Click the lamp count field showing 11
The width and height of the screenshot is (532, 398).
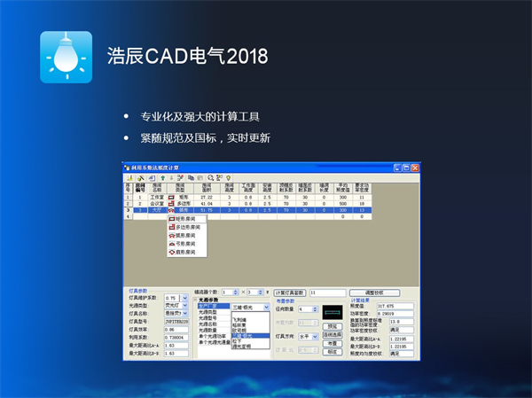[327, 293]
